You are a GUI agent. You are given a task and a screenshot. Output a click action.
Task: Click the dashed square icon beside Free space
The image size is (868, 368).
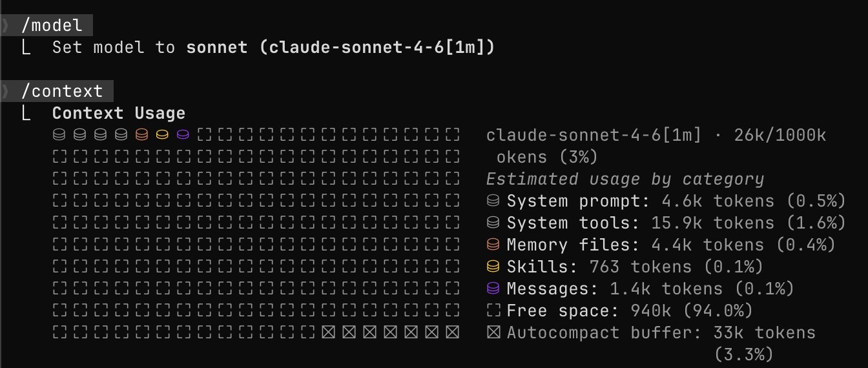coord(493,311)
